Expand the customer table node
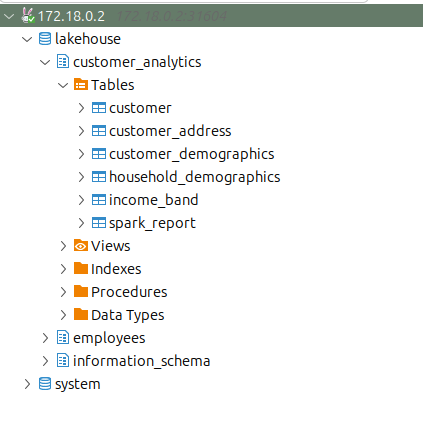Image resolution: width=423 pixels, height=432 pixels. (81, 108)
